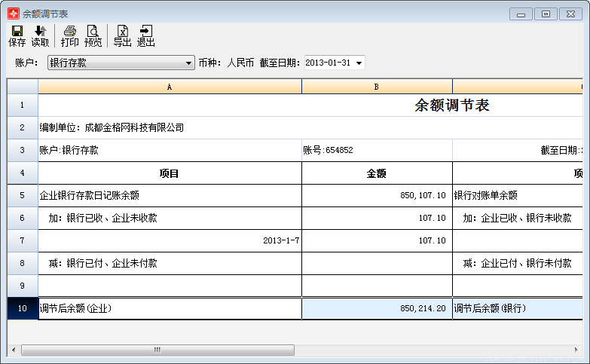Click the 读取 (Load) toolbar icon

(40, 35)
